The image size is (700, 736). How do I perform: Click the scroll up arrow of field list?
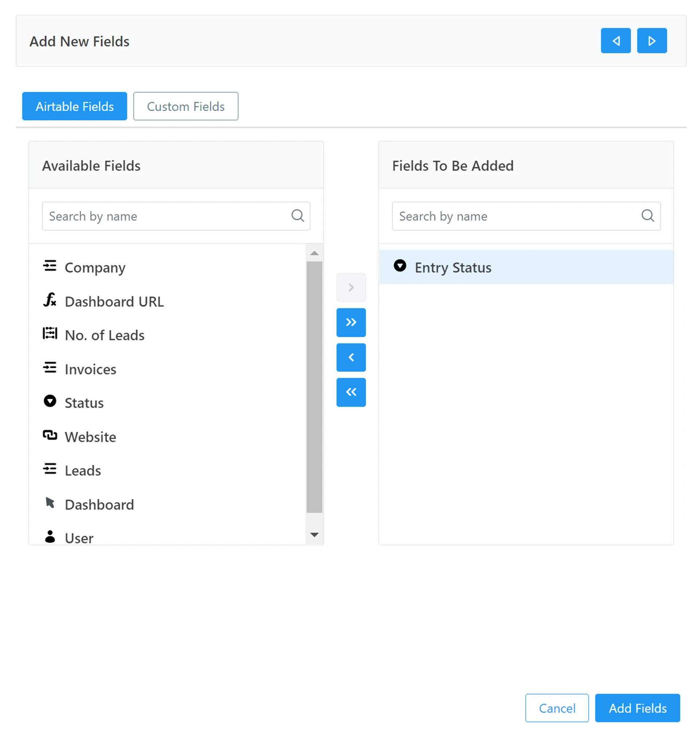point(314,253)
